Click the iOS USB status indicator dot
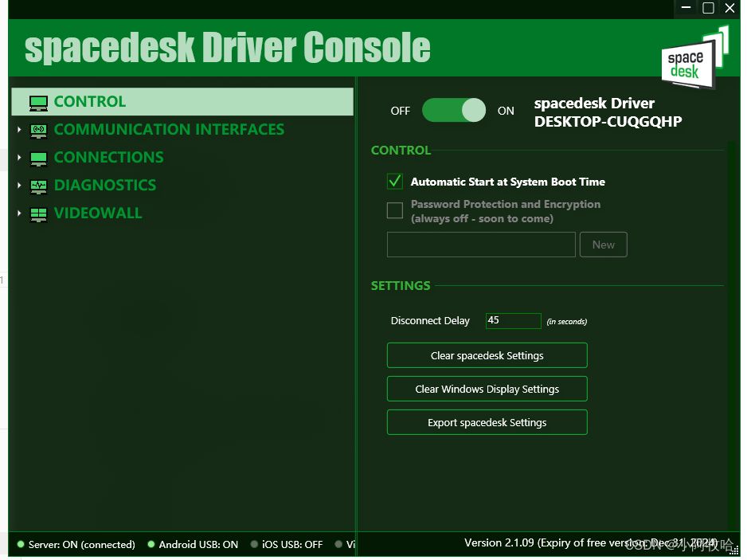Image resolution: width=747 pixels, height=560 pixels. 254,544
